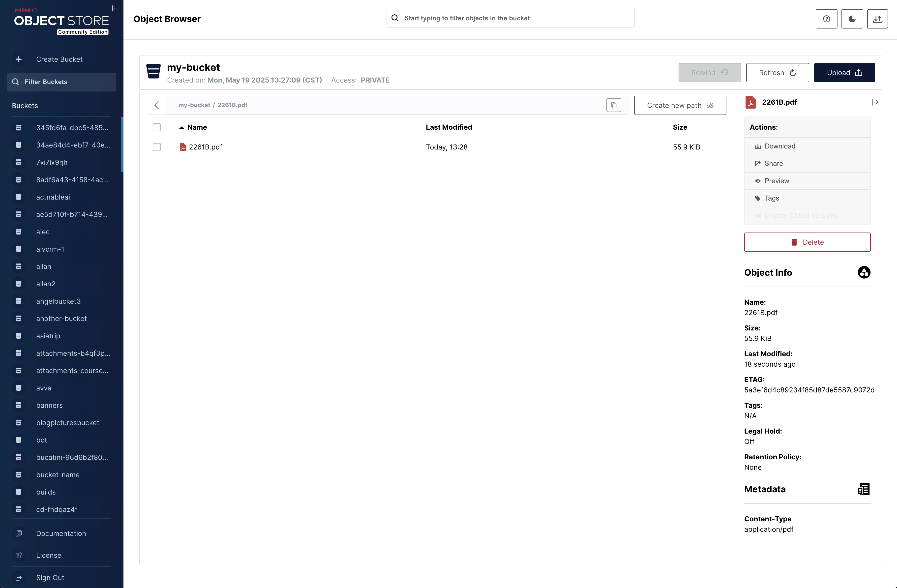Select the Download action

click(x=779, y=146)
